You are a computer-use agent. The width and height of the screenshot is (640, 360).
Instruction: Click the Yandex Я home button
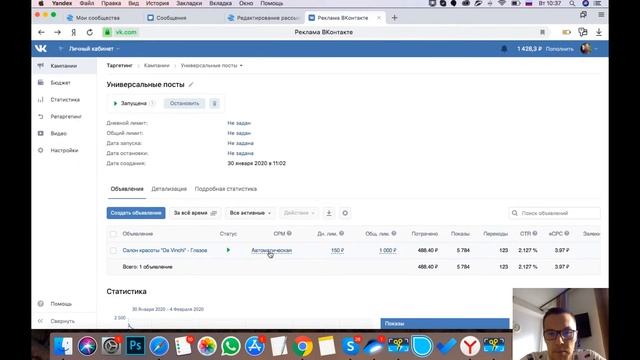pyautogui.click(x=73, y=32)
